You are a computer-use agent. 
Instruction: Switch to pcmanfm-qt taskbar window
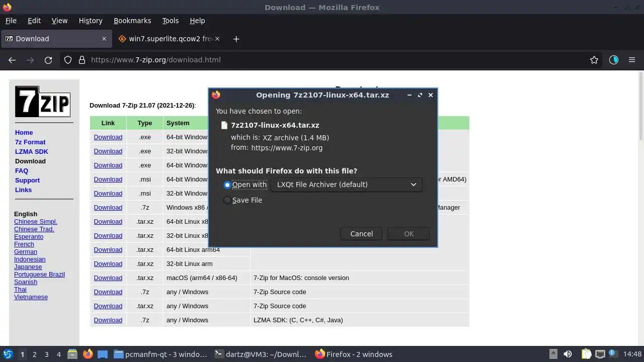coord(160,354)
